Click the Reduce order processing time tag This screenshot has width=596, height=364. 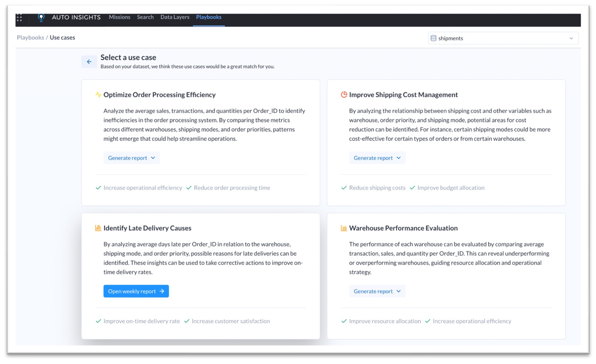click(232, 188)
